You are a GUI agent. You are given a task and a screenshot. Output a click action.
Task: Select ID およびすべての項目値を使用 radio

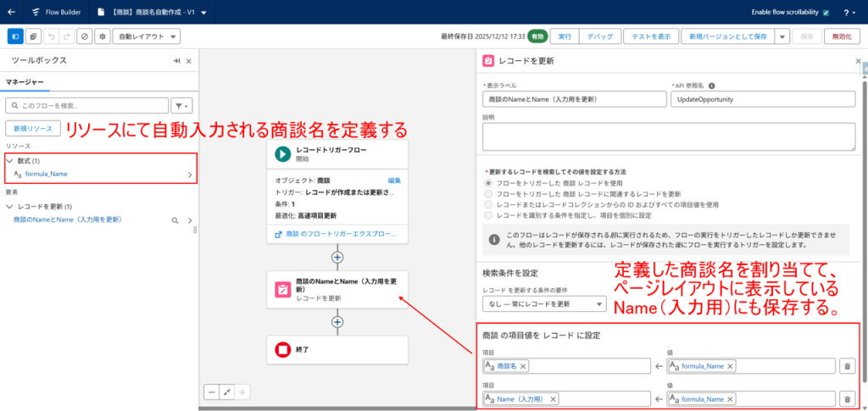pos(487,204)
